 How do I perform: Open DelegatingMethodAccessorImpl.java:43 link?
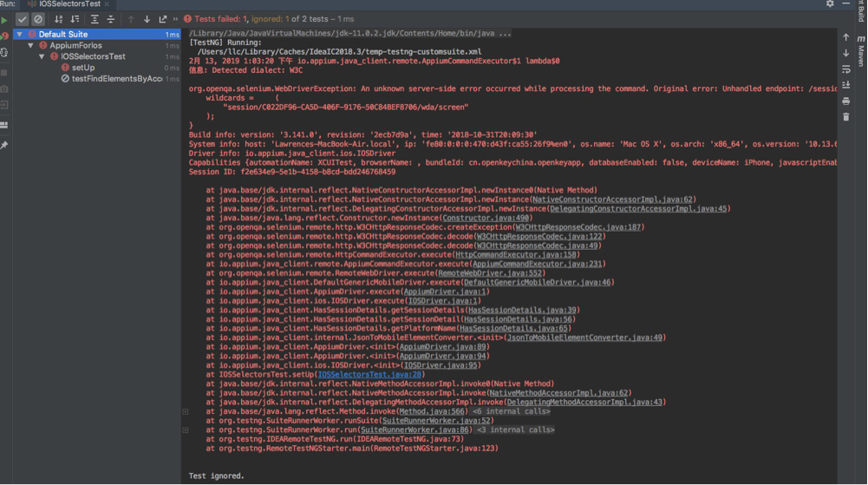(584, 402)
